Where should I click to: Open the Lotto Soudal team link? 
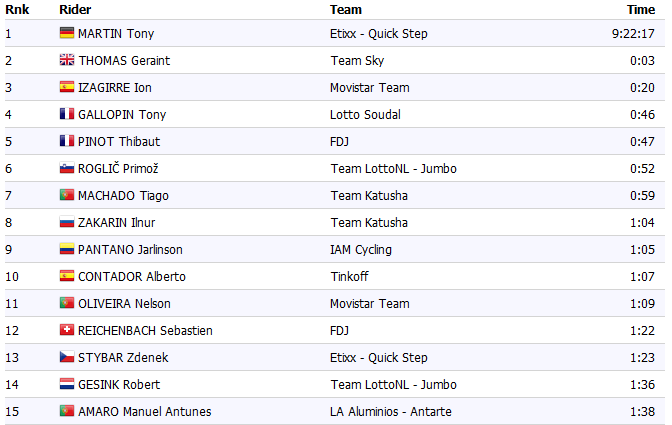366,115
